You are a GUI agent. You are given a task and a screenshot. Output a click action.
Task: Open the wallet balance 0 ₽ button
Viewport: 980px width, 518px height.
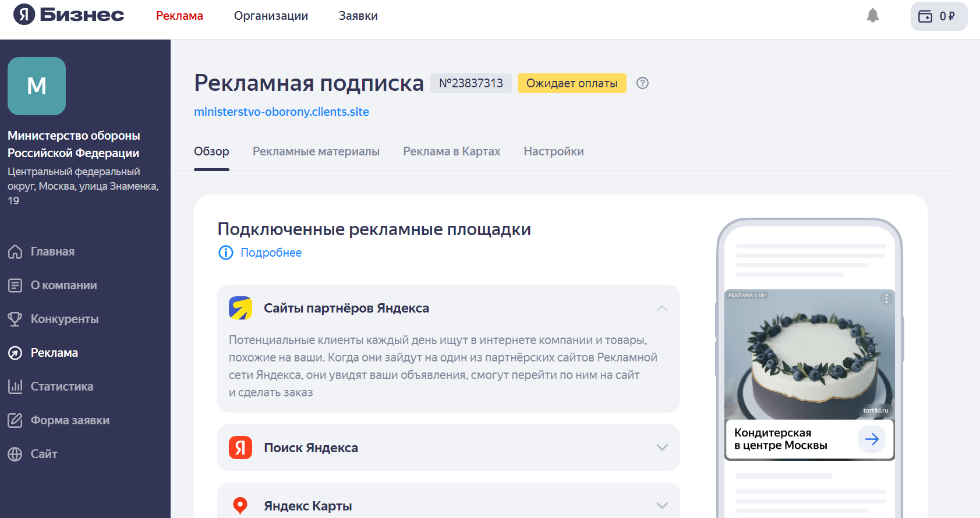(939, 16)
